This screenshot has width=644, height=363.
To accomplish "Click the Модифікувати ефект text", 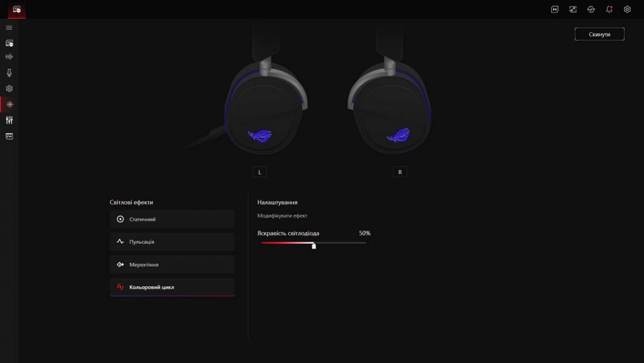I will 282,215.
